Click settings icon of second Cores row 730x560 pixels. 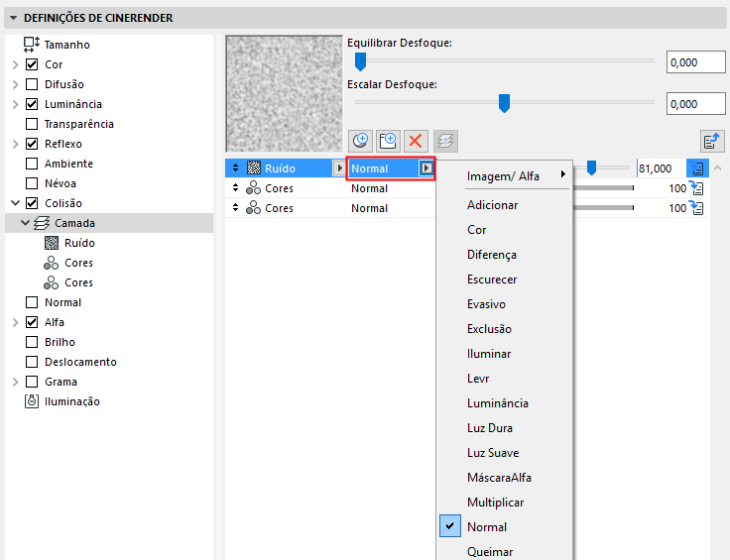[696, 208]
